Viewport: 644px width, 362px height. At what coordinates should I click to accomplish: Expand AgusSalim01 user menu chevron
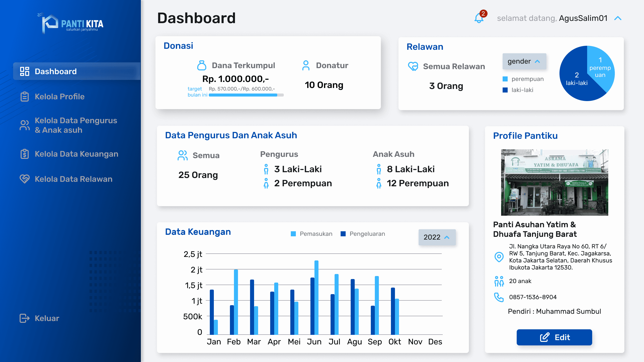click(618, 18)
